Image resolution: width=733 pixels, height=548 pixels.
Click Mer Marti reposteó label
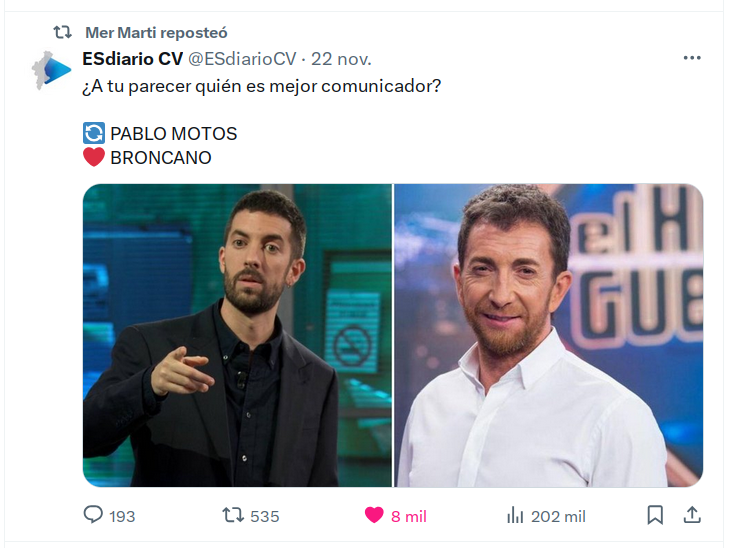click(x=157, y=33)
